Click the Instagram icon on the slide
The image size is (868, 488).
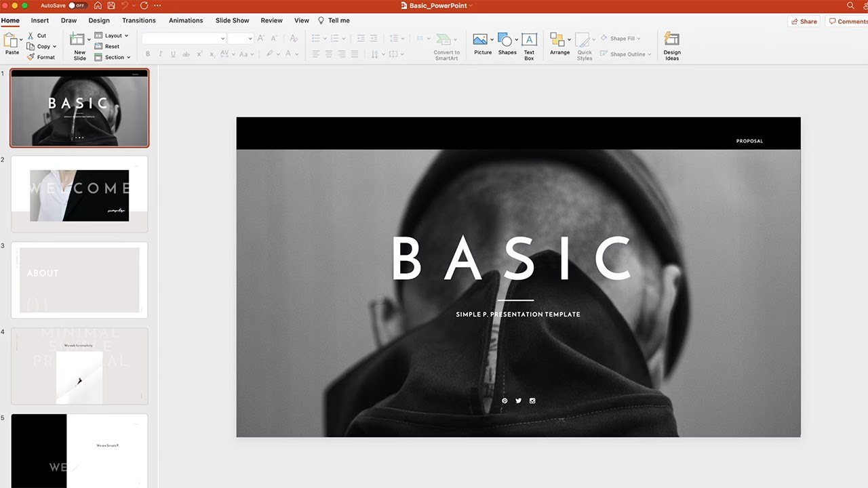pyautogui.click(x=532, y=401)
